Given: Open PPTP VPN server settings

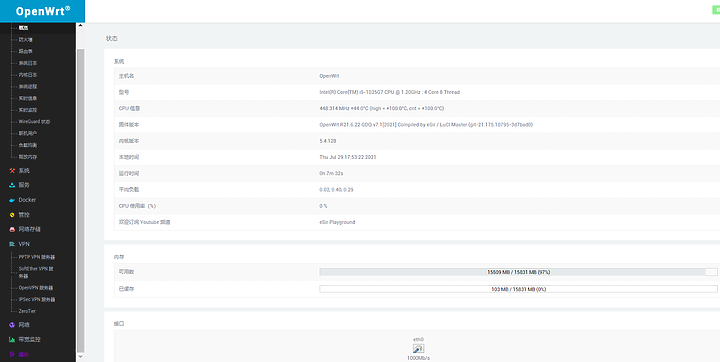Looking at the screenshot, I should (37, 257).
